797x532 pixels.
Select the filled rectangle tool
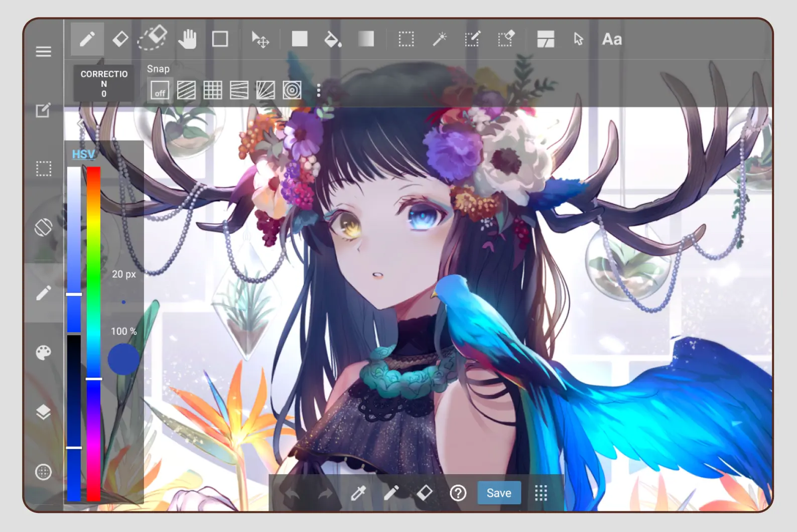[x=300, y=39]
